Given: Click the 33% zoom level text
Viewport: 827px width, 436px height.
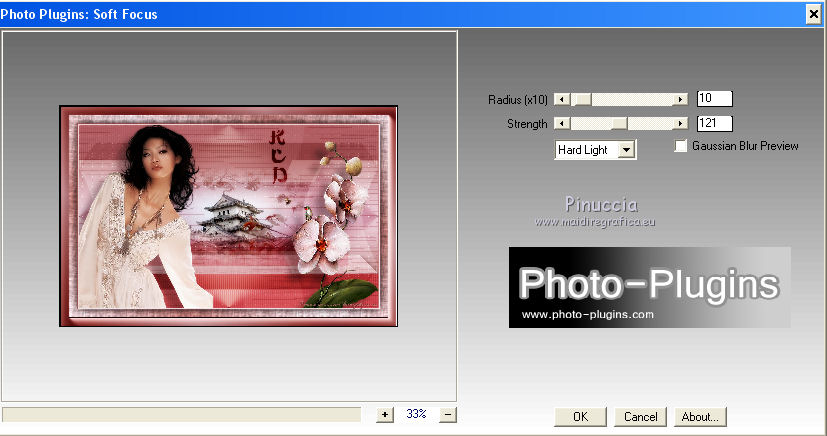Looking at the screenshot, I should 416,414.
